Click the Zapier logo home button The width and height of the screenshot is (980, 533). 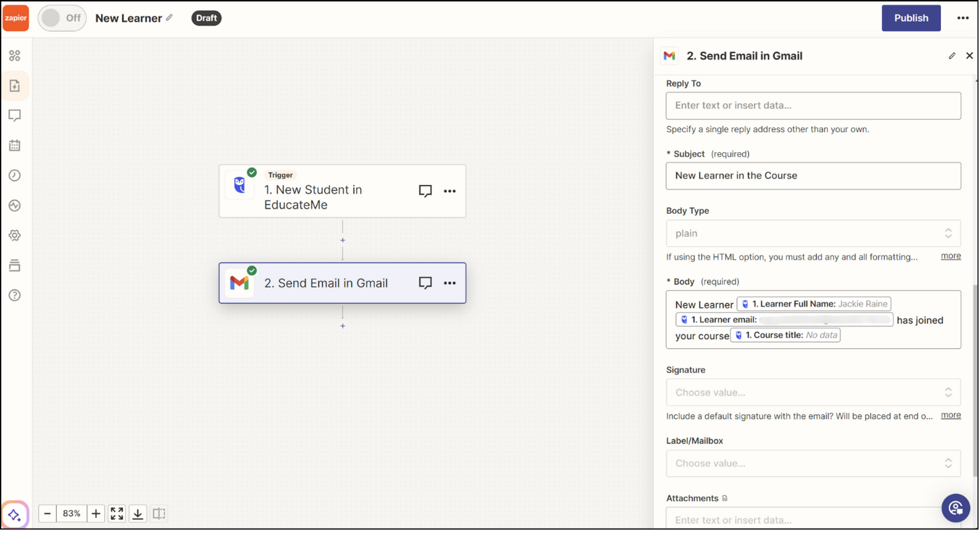[x=16, y=18]
